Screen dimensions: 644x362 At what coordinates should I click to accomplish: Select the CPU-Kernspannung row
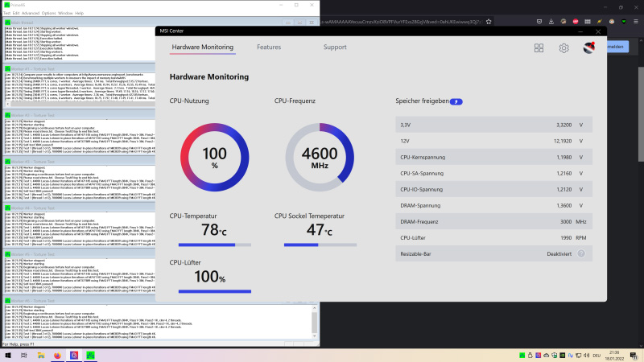493,157
